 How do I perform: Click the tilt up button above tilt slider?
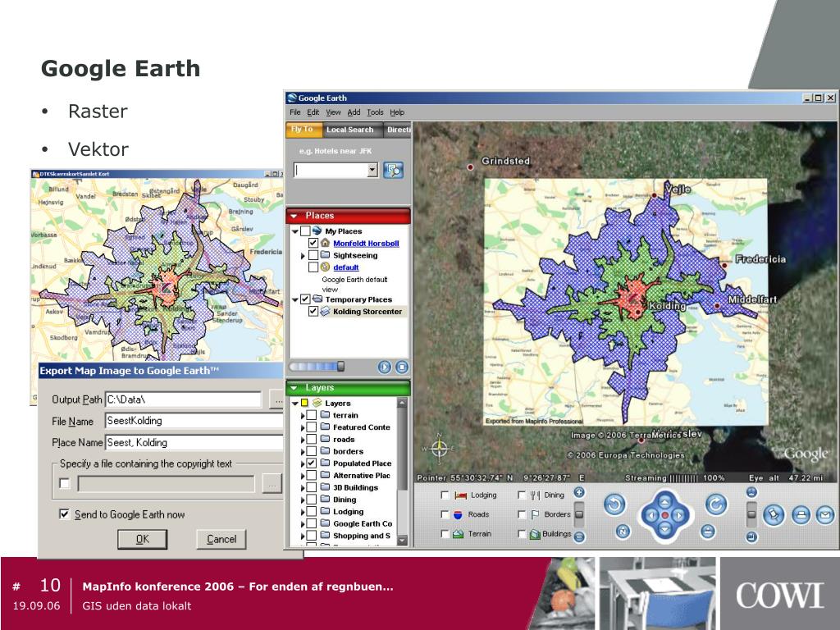coord(751,492)
